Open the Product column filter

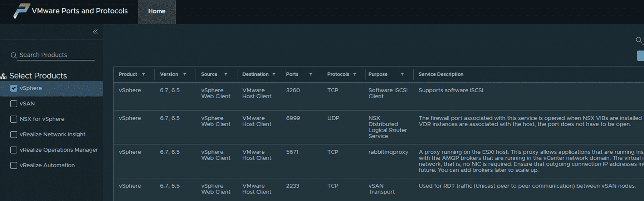click(143, 74)
